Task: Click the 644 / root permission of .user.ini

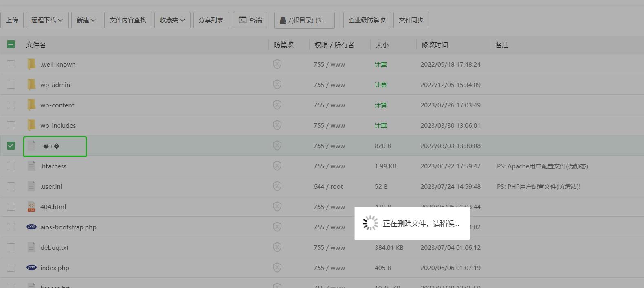Action: click(328, 186)
